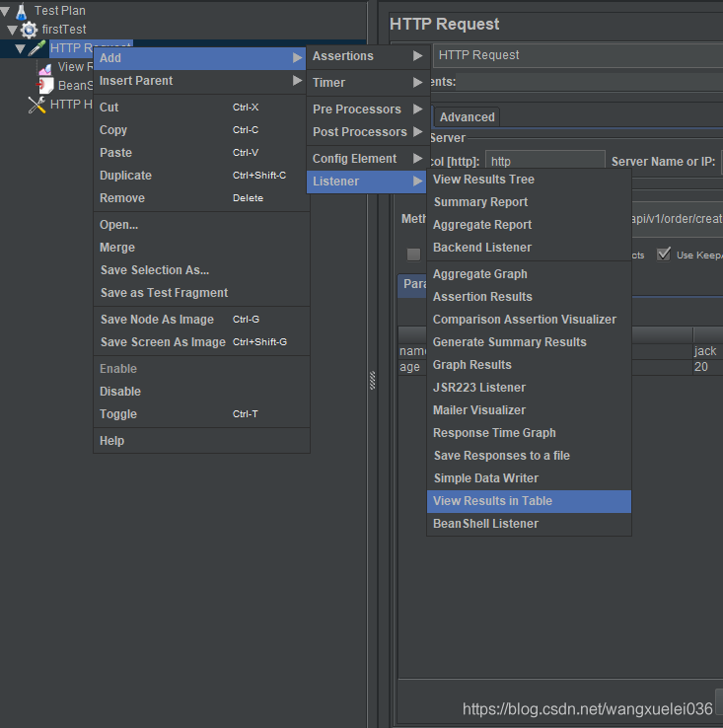
Task: Click the firstTest thread group gear icon
Action: pos(29,30)
